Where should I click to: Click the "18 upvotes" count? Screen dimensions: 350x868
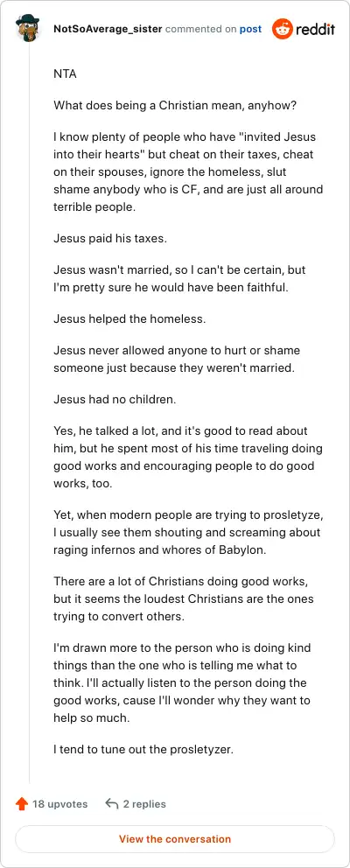59,804
